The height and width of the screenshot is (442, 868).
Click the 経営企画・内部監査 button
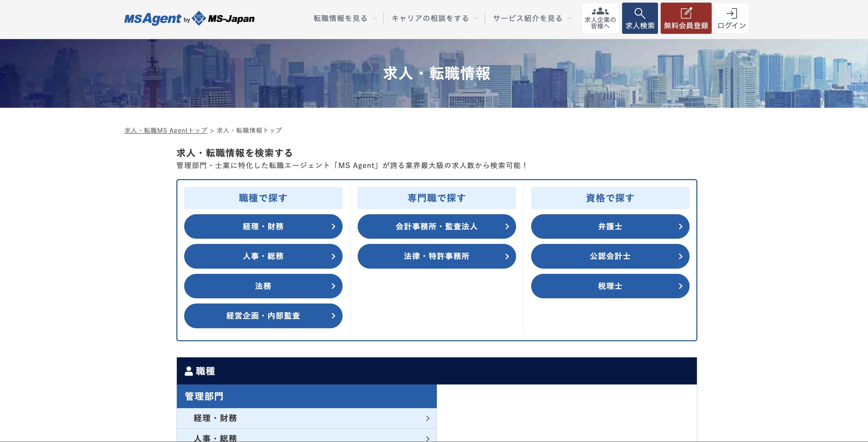pyautogui.click(x=263, y=316)
